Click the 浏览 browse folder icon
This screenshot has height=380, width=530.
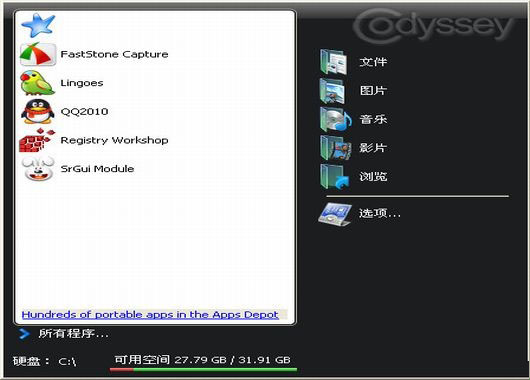pyautogui.click(x=334, y=176)
